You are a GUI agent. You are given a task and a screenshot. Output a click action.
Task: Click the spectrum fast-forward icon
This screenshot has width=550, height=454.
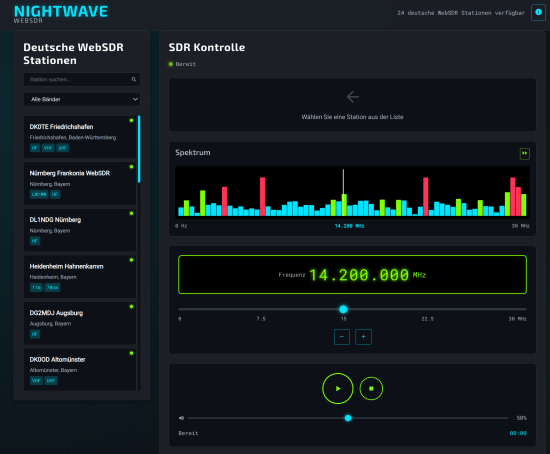(524, 153)
